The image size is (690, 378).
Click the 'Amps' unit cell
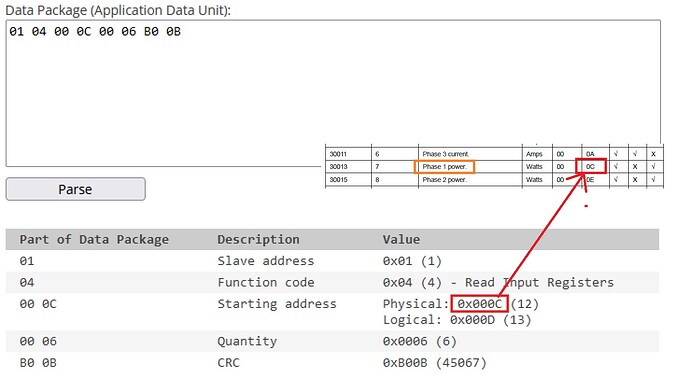point(534,154)
